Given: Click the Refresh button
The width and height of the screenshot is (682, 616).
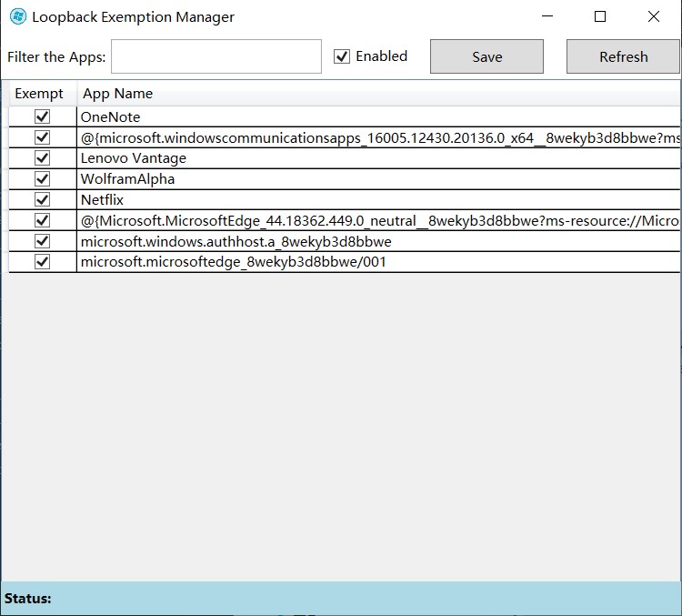Looking at the screenshot, I should click(x=623, y=56).
